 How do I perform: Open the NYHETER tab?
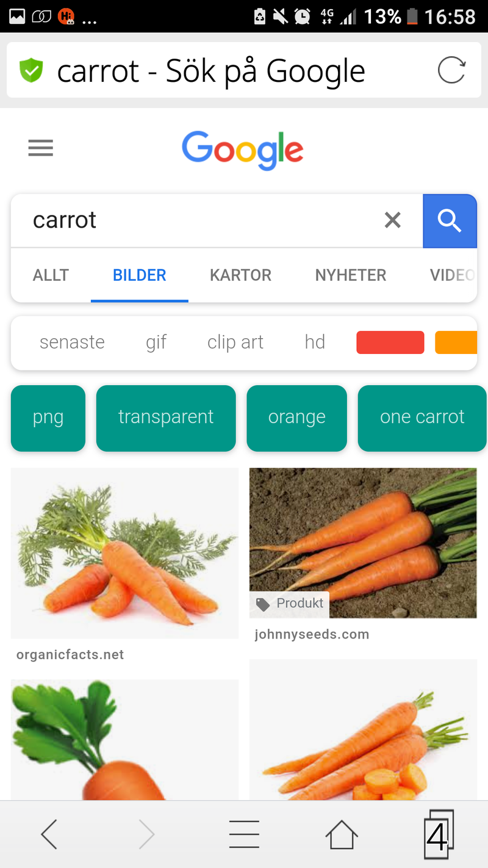tap(351, 275)
